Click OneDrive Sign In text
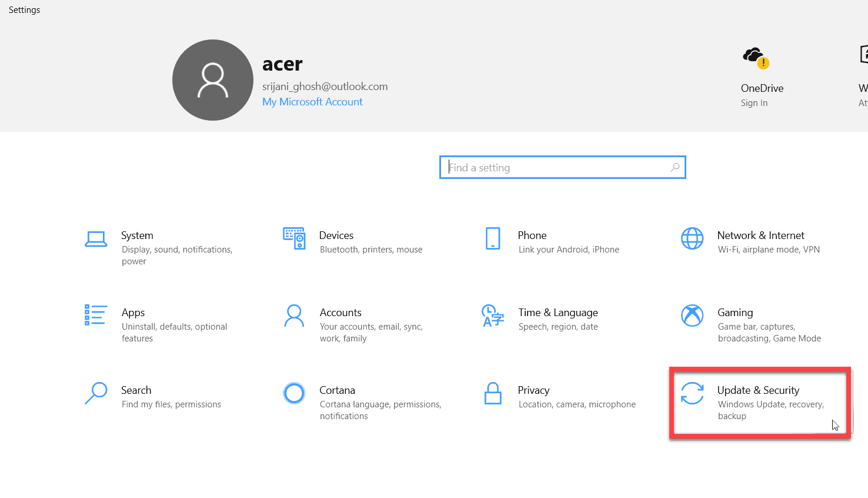 point(754,103)
